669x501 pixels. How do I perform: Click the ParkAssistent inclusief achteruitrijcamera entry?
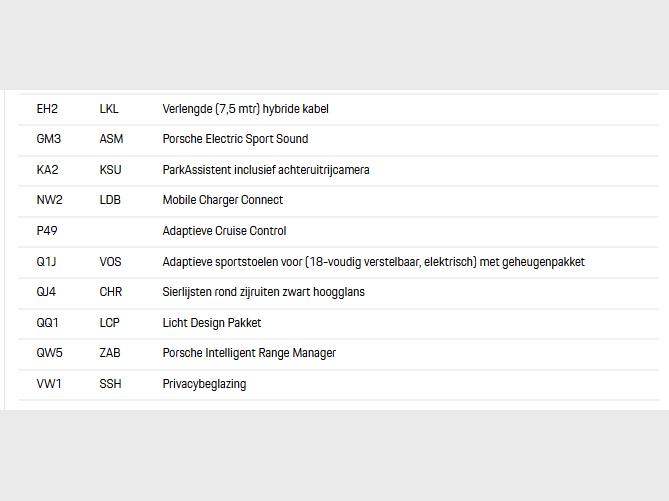click(266, 170)
